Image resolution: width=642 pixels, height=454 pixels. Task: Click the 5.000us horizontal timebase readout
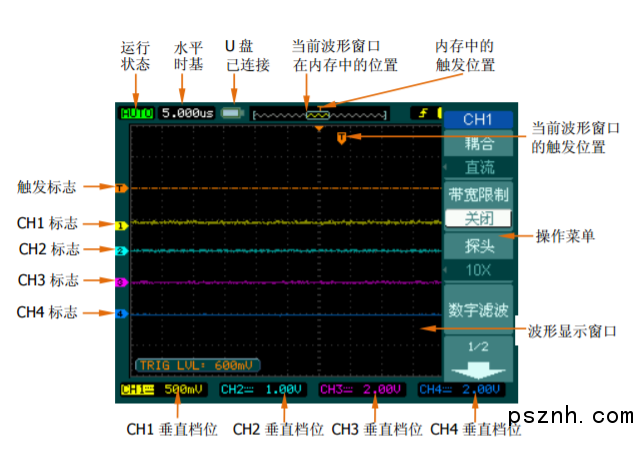pyautogui.click(x=187, y=113)
